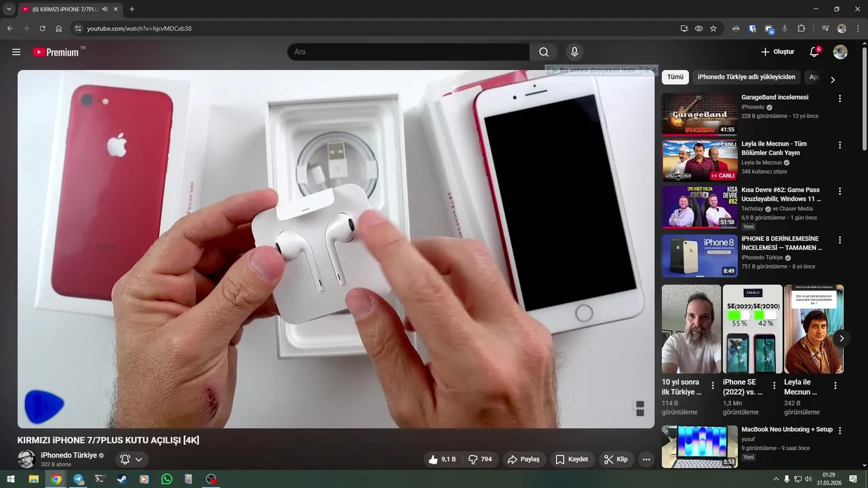View site information icon in address bar
The width and height of the screenshot is (868, 488).
(78, 28)
